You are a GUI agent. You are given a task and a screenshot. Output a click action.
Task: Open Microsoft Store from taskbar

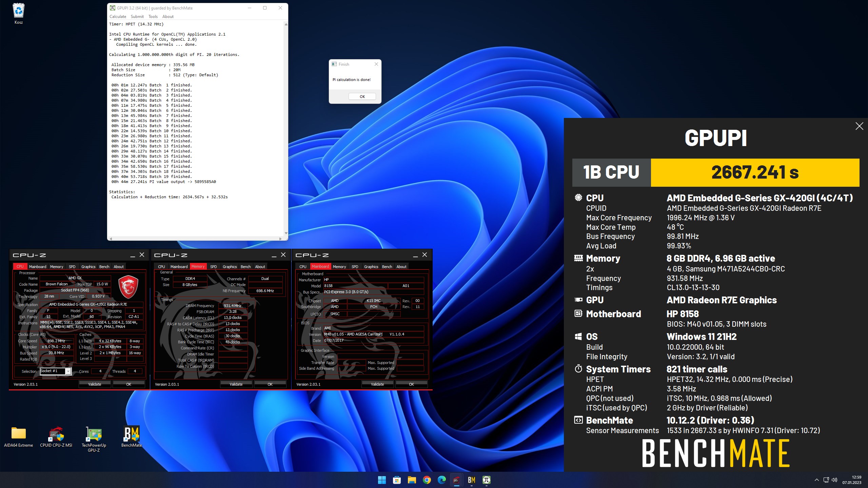(x=397, y=480)
